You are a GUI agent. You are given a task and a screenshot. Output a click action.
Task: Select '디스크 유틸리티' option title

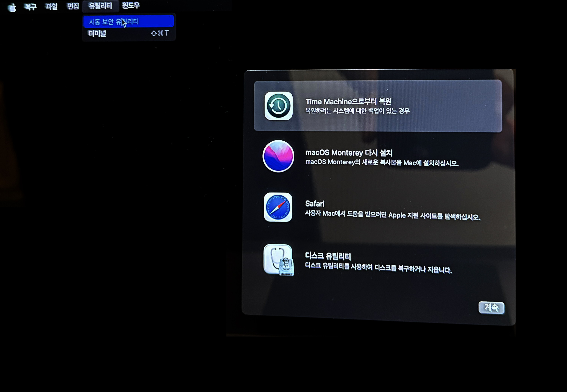click(x=328, y=256)
